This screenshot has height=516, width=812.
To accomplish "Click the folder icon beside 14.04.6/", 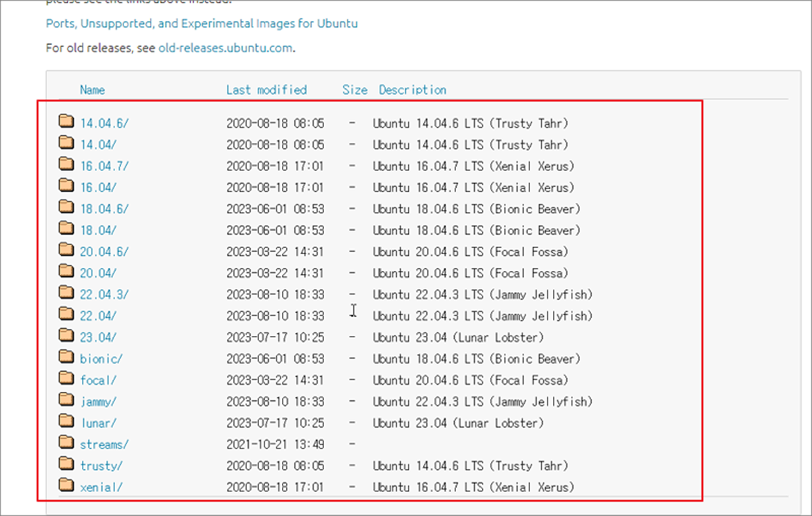I will [x=66, y=121].
